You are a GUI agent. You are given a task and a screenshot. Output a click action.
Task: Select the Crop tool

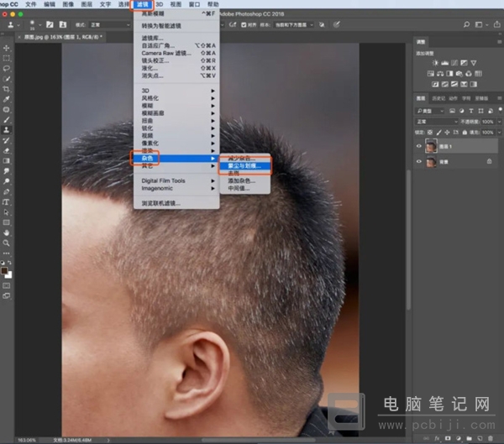[x=6, y=89]
